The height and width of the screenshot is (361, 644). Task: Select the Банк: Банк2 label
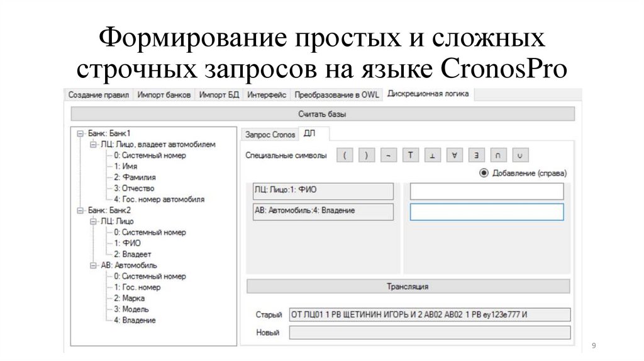(x=109, y=210)
